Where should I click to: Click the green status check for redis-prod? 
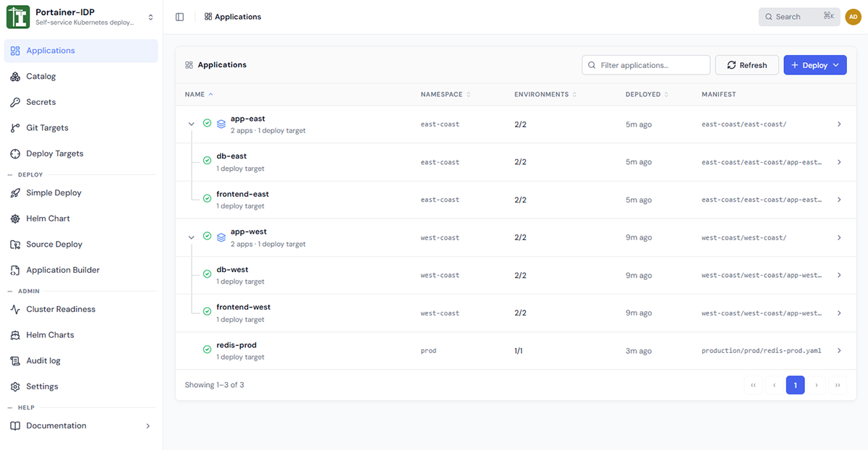click(x=207, y=350)
